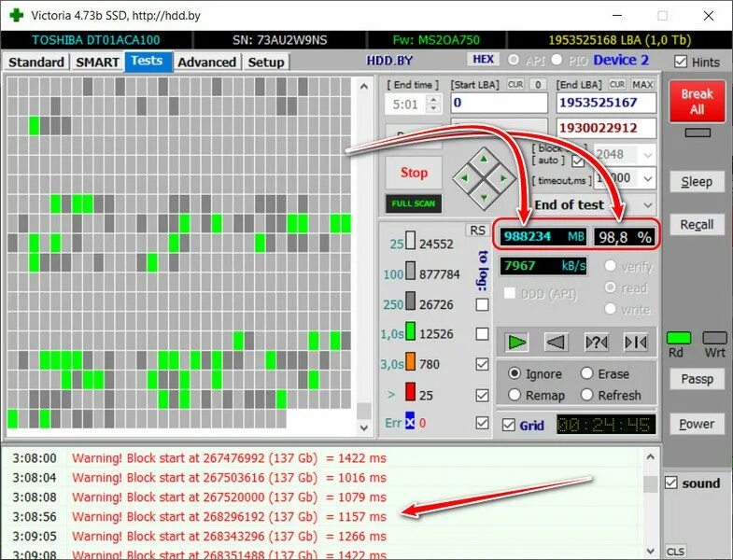Click up arrow on navigation diamond
This screenshot has width=733, height=560.
tap(484, 161)
